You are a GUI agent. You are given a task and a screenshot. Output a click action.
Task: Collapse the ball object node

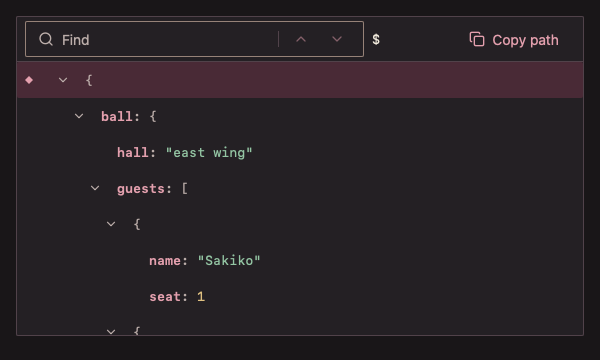coord(79,116)
